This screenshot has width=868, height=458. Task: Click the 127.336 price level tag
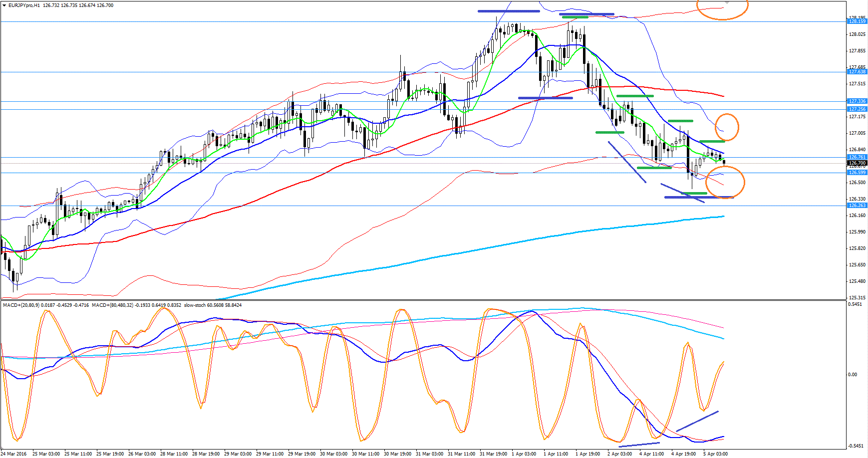tap(857, 101)
